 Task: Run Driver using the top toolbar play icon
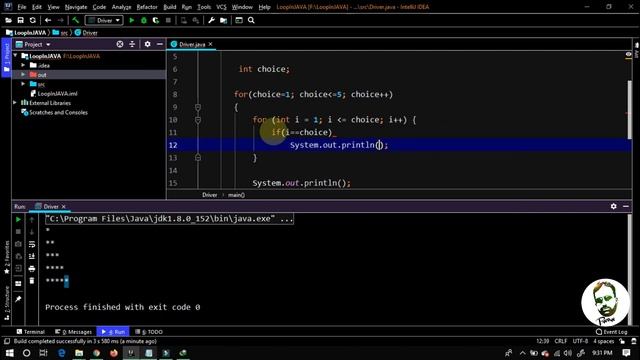131,20
